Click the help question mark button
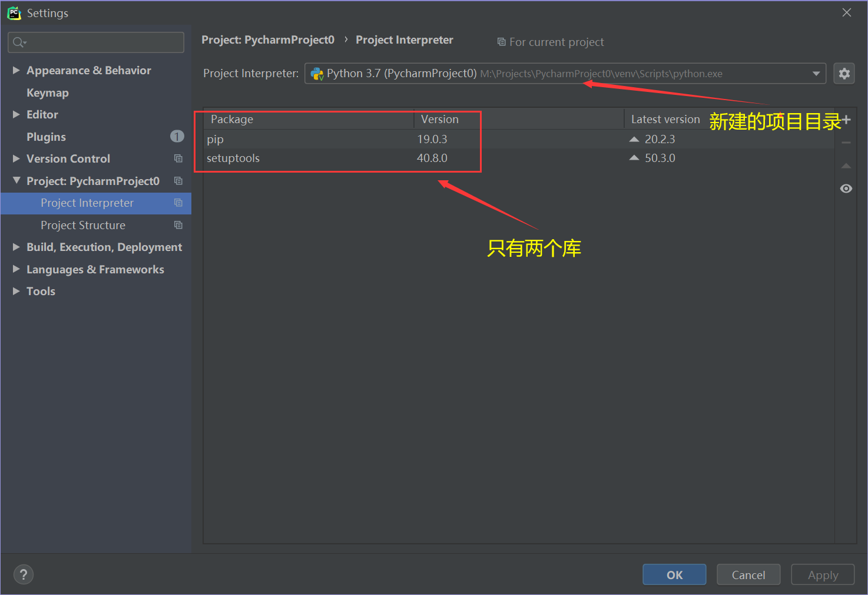Image resolution: width=868 pixels, height=595 pixels. coord(24,574)
